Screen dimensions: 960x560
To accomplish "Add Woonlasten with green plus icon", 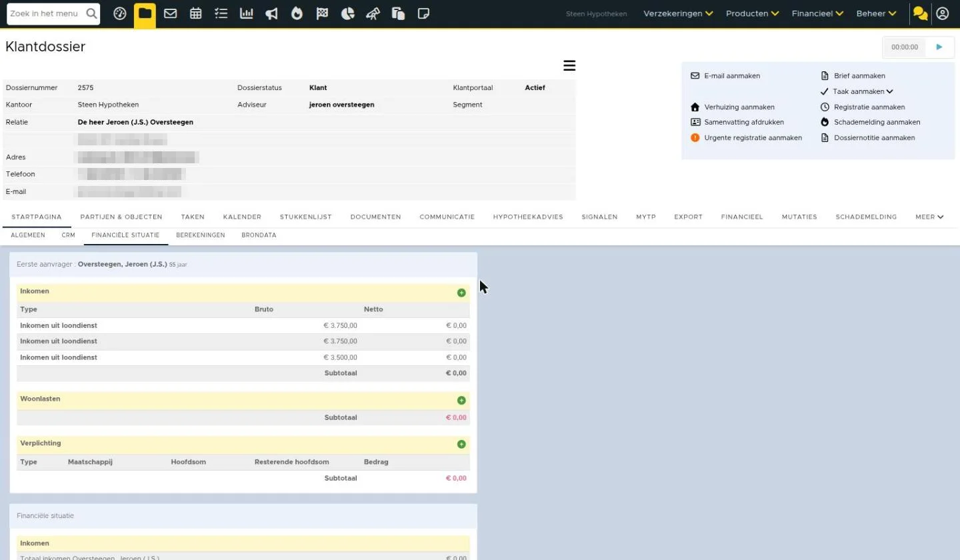I will pyautogui.click(x=461, y=401).
